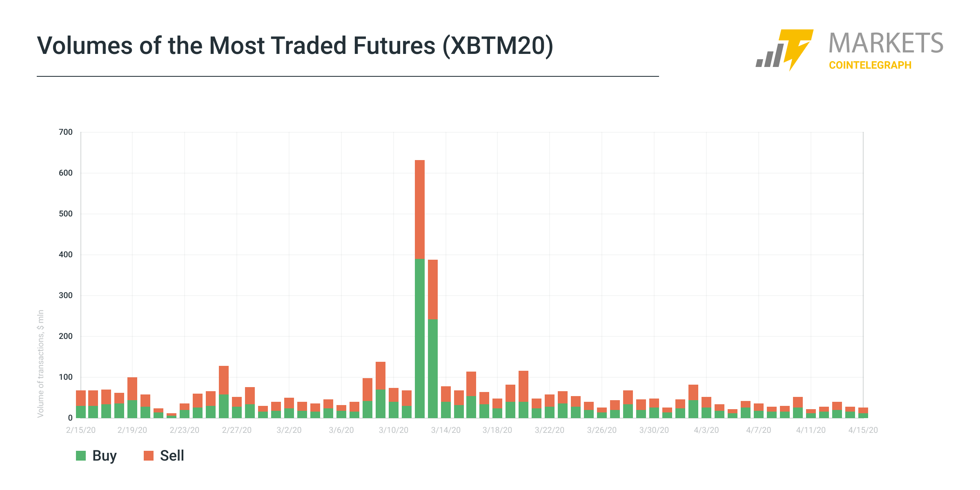980x490 pixels.
Task: Click the orange Sell legend square
Action: click(x=149, y=456)
